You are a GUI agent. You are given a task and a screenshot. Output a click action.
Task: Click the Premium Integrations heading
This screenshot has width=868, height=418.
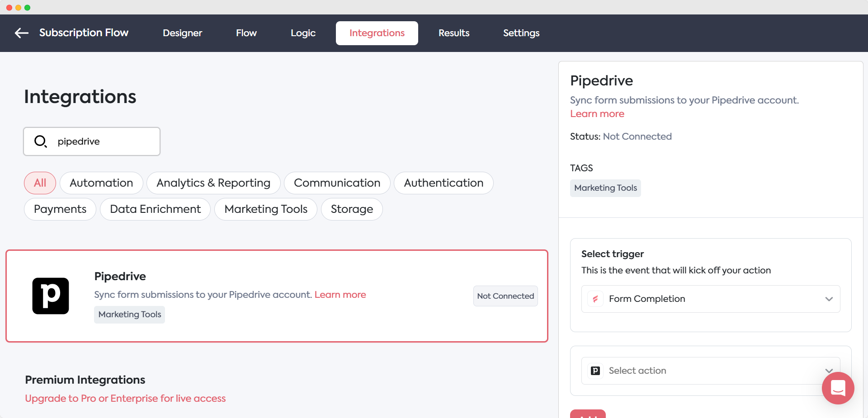click(85, 380)
